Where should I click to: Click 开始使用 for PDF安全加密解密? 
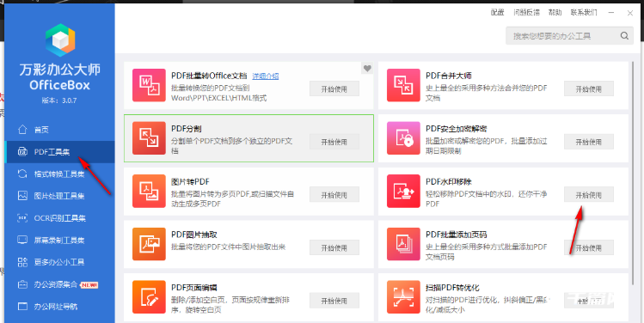click(589, 142)
